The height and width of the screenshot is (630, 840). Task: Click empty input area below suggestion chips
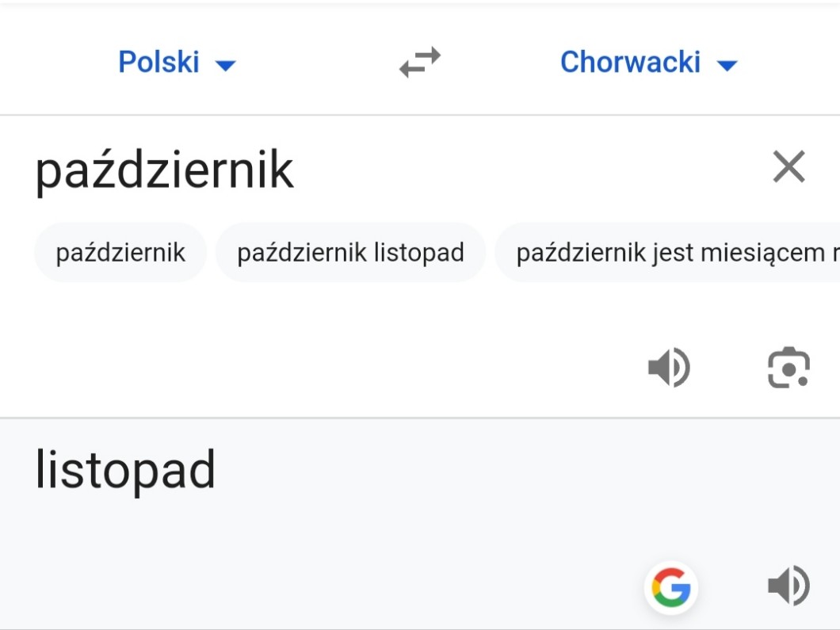pos(317,349)
